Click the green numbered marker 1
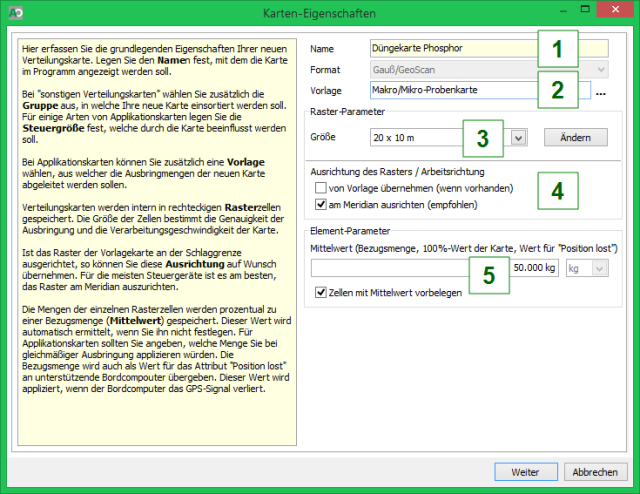The width and height of the screenshot is (640, 494). point(560,49)
